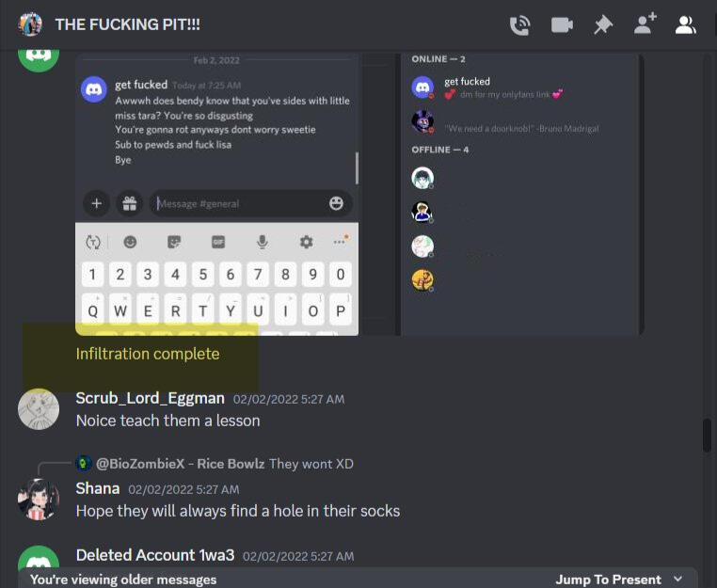
Task: Expand the Jump To Present chevron
Action: tap(678, 579)
